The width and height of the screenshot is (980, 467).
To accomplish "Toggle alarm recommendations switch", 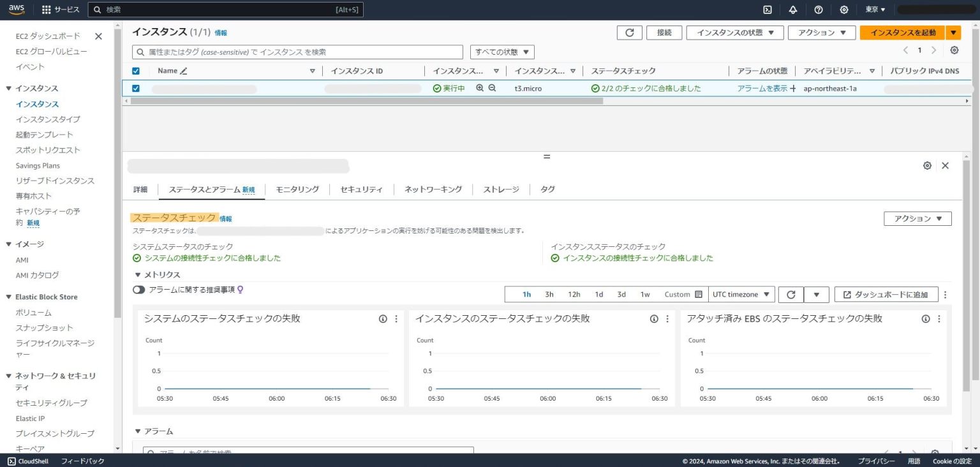I will [138, 289].
